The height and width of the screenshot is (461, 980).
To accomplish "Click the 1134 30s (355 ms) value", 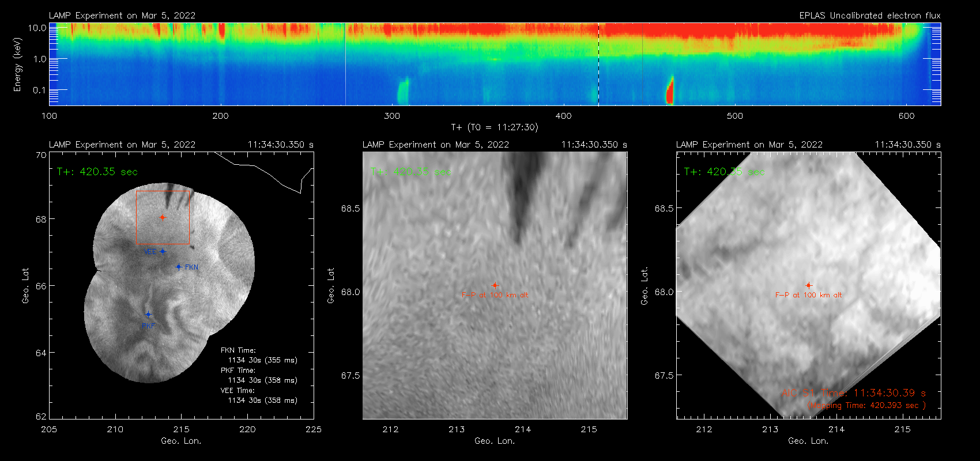I will 262,360.
